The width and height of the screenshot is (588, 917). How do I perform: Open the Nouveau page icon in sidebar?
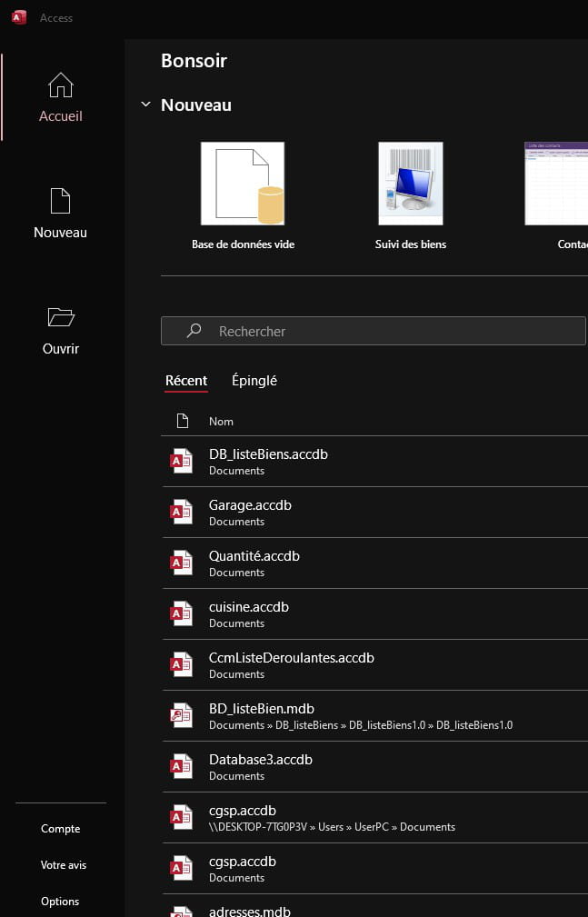[60, 201]
